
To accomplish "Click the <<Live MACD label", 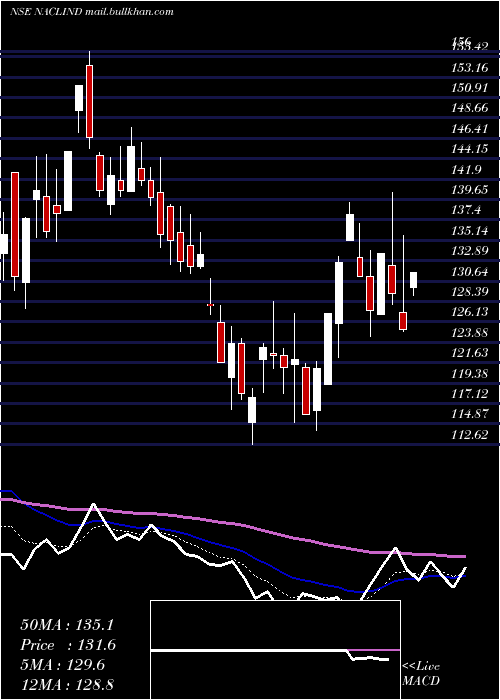I will coord(421,673).
